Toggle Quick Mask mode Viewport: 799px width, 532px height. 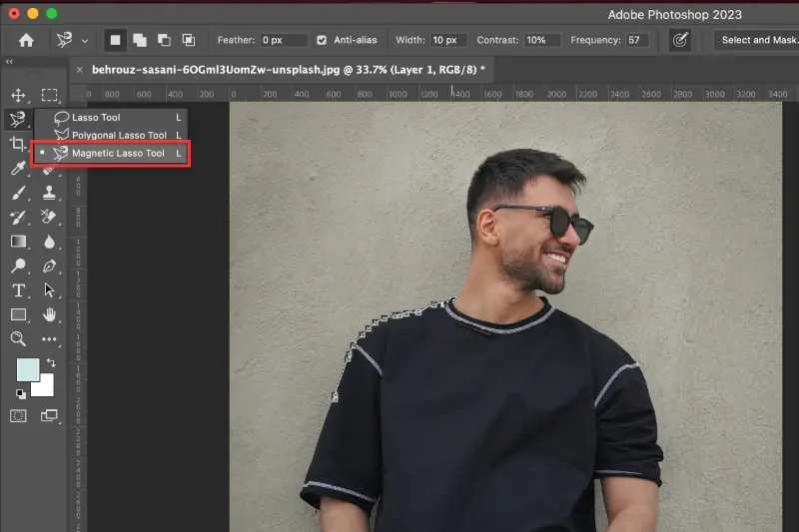18,416
